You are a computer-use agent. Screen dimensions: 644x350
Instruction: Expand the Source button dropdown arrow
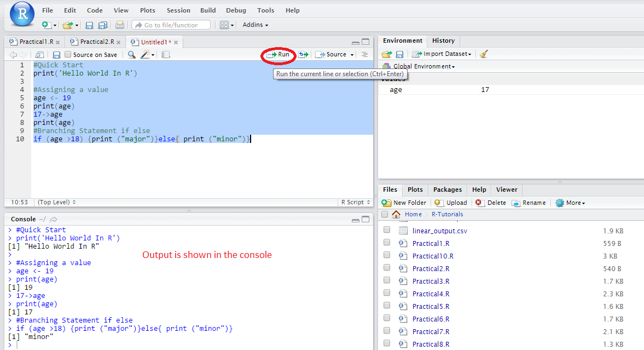coord(351,54)
